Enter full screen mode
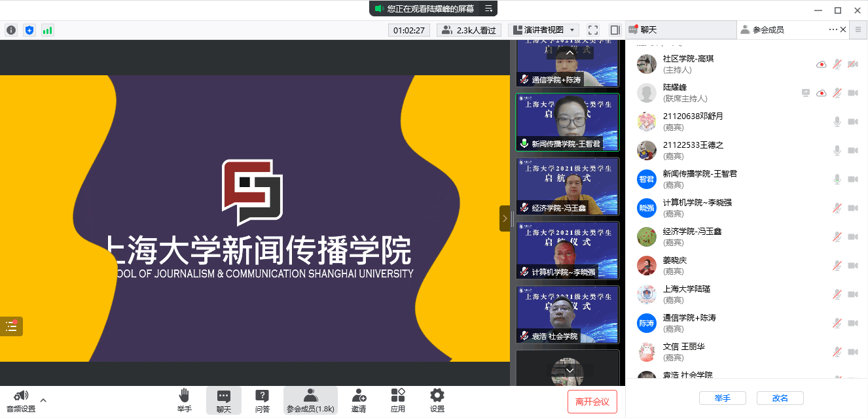 (x=593, y=30)
